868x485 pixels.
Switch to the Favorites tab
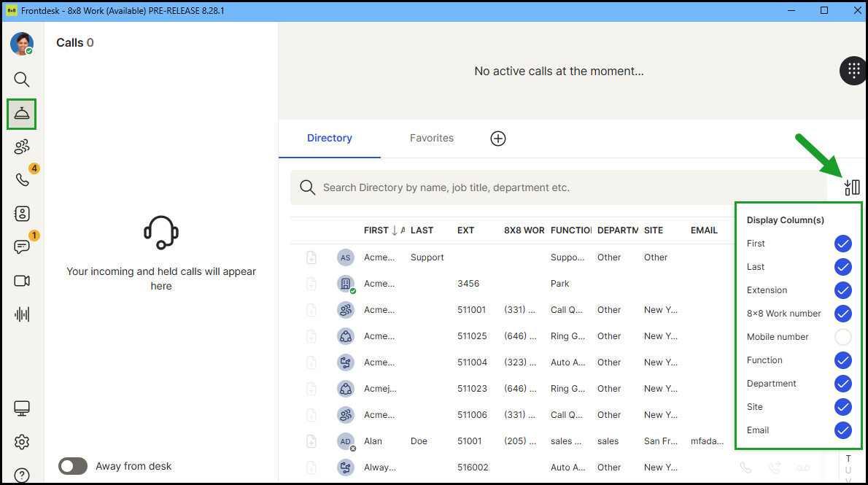click(x=431, y=138)
